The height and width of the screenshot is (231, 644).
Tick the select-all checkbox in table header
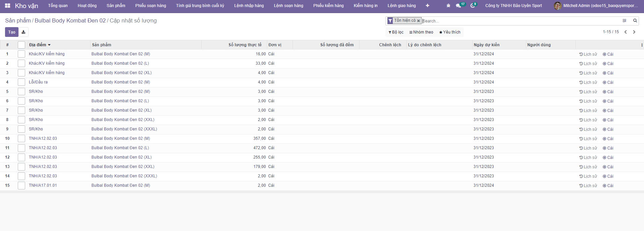tap(21, 45)
